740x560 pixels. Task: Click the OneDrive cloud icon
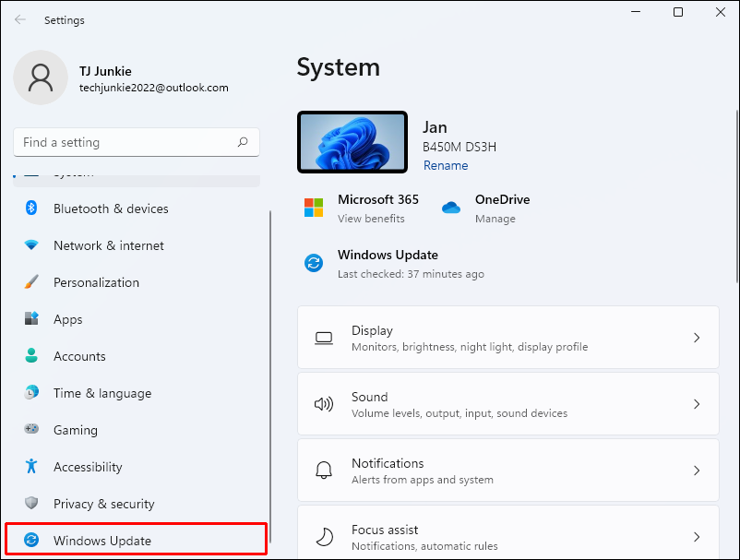(x=450, y=207)
